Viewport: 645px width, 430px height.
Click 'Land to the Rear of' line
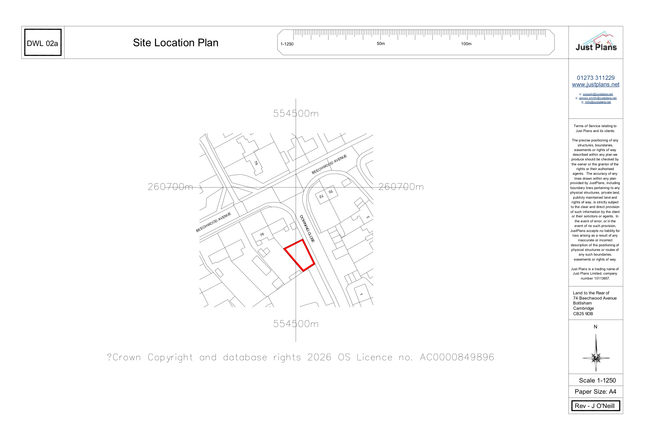(x=591, y=293)
